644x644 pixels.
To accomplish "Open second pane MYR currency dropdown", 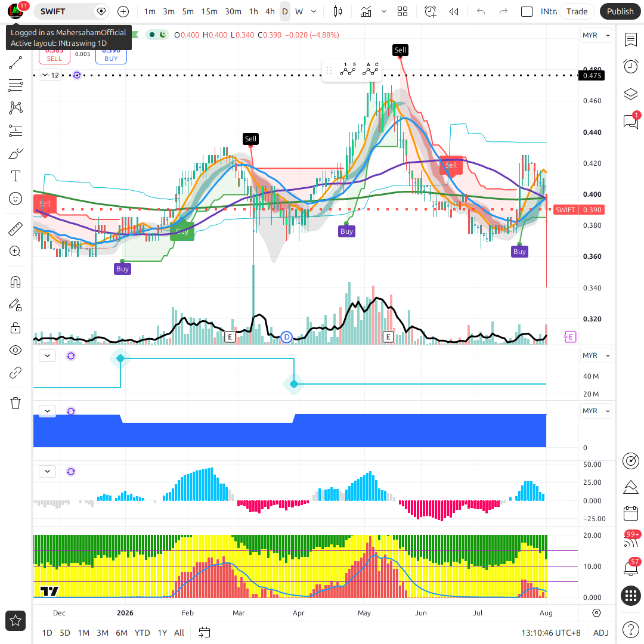I will coord(596,355).
